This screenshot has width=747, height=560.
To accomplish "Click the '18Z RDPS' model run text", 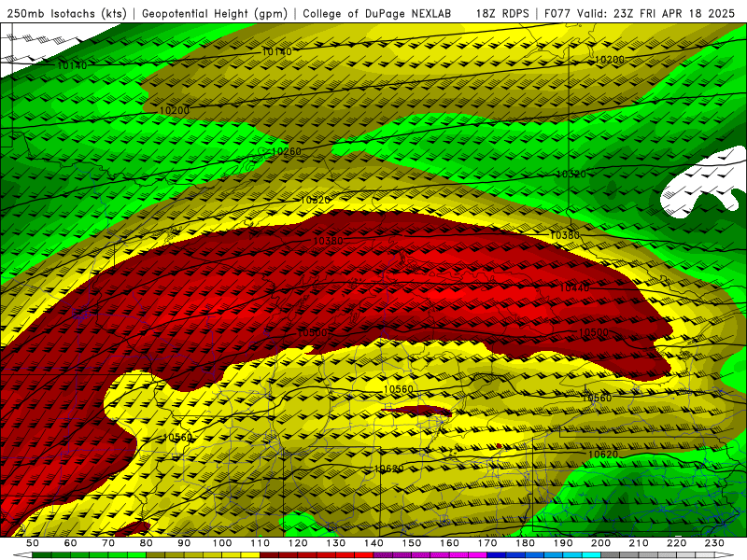I will (x=502, y=14).
